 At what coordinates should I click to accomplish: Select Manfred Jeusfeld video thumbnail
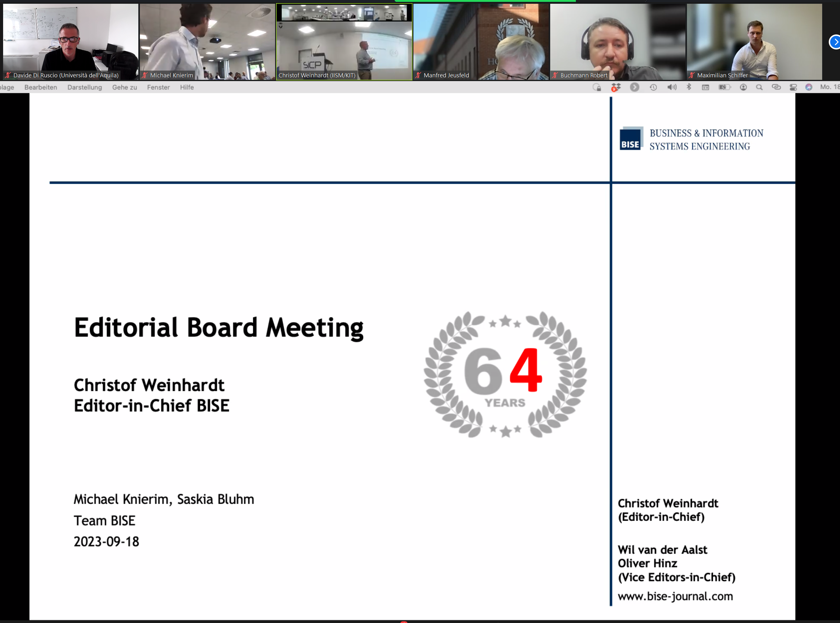pyautogui.click(x=481, y=42)
